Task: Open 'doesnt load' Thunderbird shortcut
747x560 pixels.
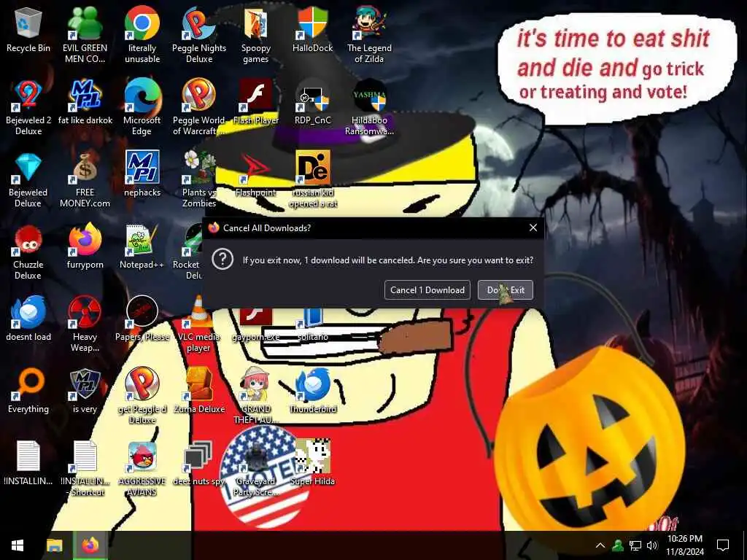Action: pos(28,319)
